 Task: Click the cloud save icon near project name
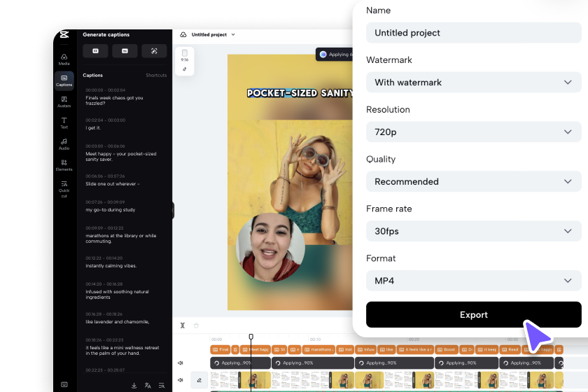point(183,34)
